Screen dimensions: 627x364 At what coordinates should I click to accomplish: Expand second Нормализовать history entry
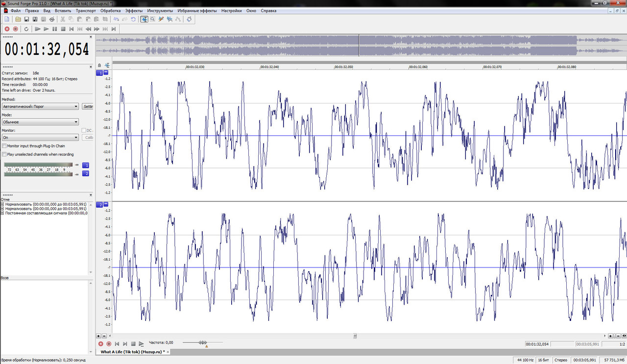point(2,208)
